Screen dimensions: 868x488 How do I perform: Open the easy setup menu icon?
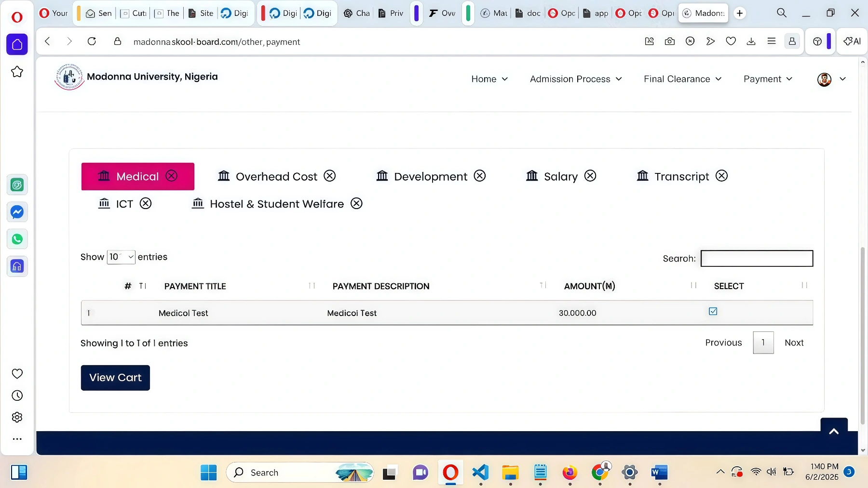tap(772, 41)
